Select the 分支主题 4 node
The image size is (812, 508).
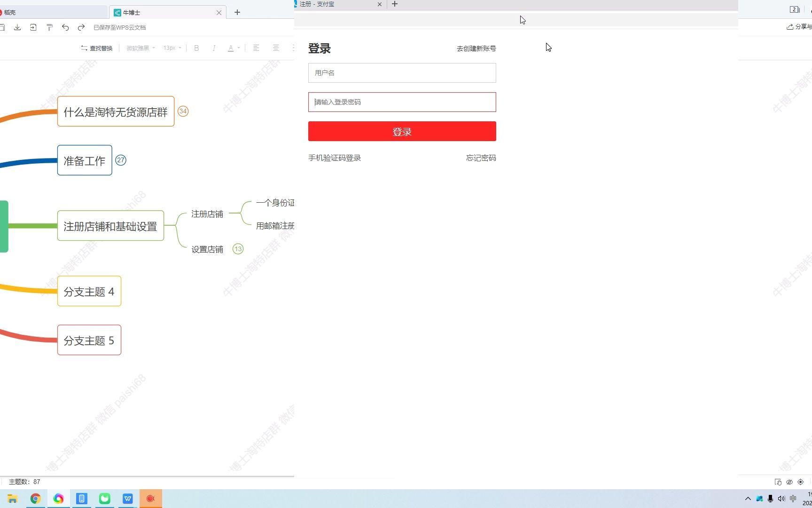(x=89, y=291)
